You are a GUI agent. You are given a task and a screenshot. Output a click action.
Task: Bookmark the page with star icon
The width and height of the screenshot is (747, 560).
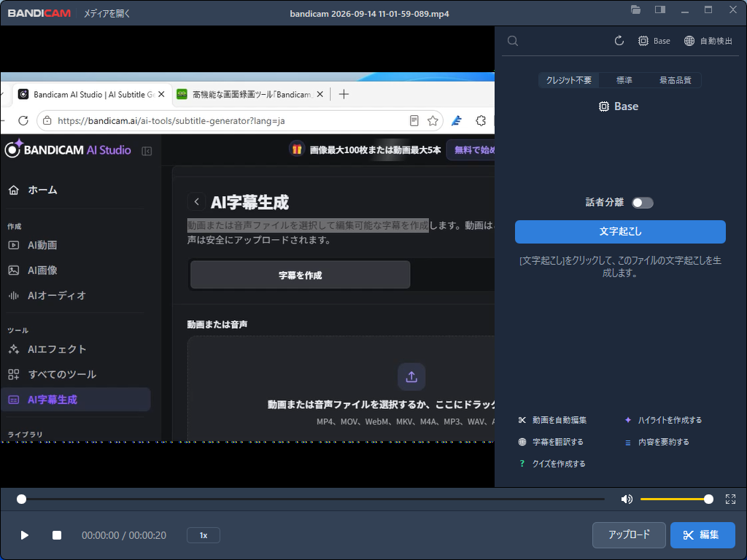tap(433, 120)
